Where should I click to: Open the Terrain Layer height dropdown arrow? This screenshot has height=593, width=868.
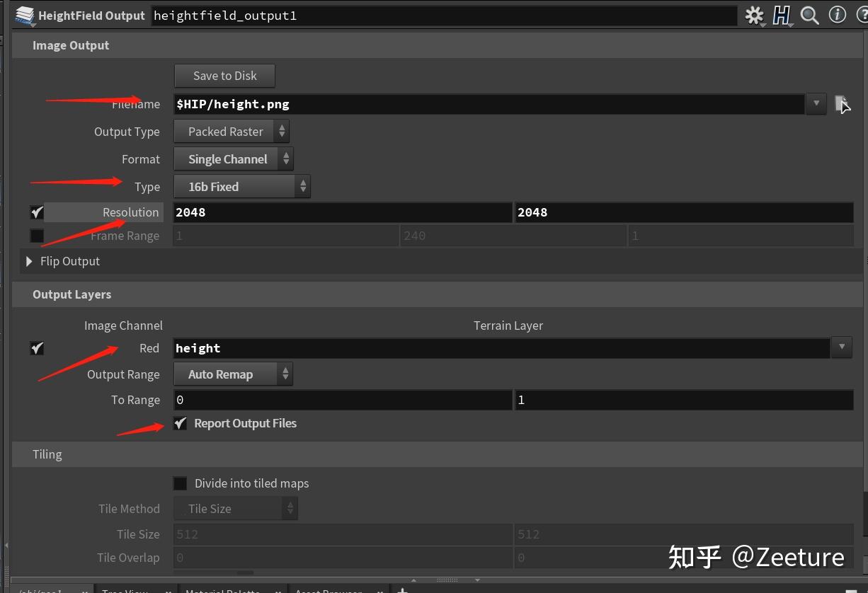(x=842, y=347)
